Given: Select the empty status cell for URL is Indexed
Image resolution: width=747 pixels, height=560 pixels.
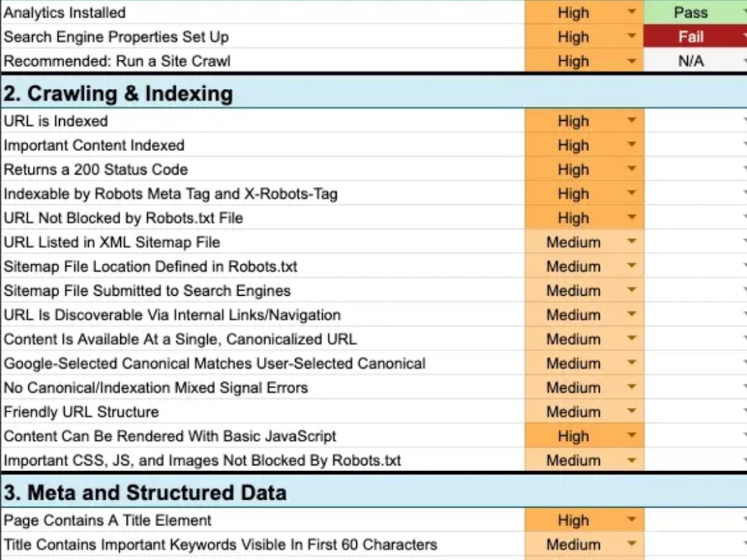Looking at the screenshot, I should pos(695,120).
